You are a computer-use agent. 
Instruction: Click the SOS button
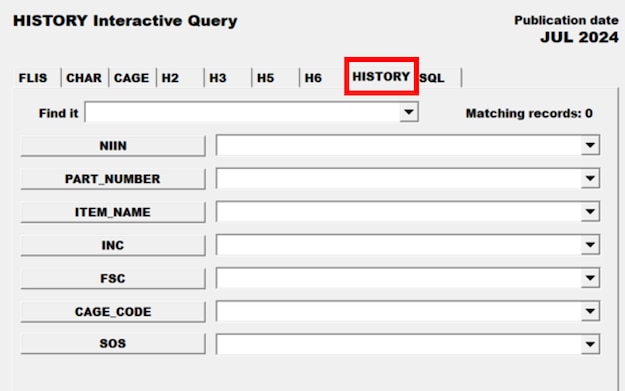(113, 343)
